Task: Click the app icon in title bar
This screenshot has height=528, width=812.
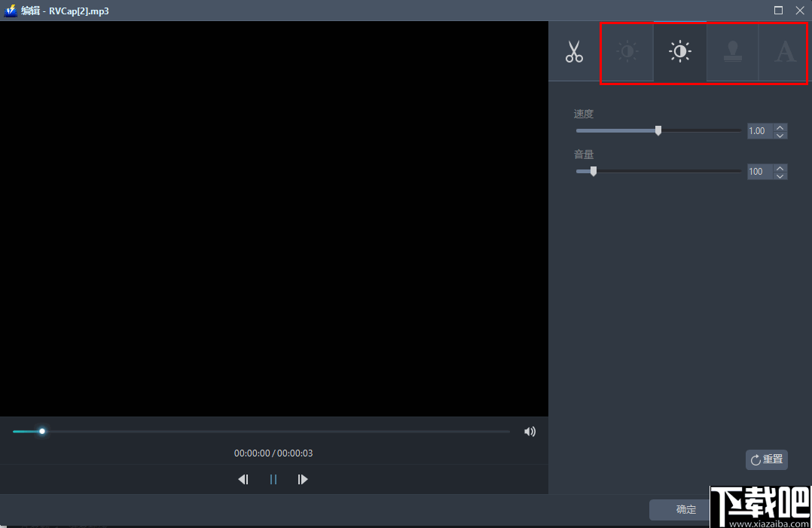Action: 11,11
